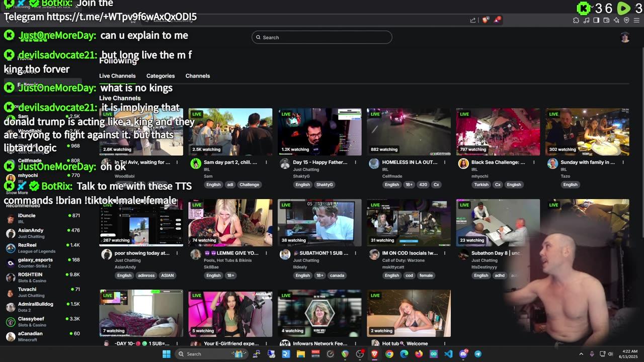
Task: Open options menu for Black Sea Challenge stream
Action: coord(534,162)
